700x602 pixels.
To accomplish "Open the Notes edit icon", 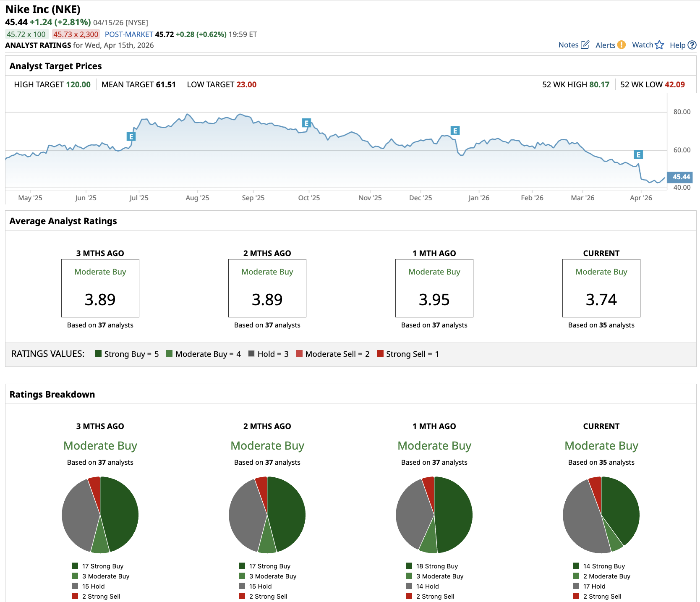I will coord(585,45).
